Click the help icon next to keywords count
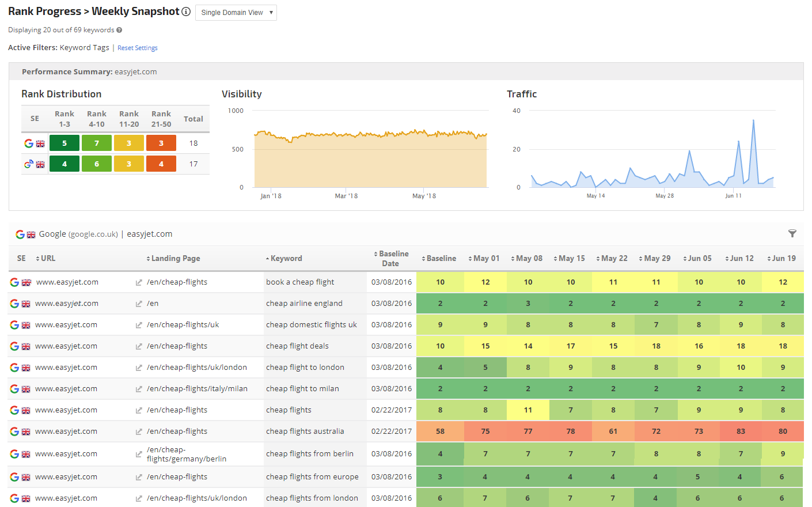This screenshot has height=507, width=812. (x=119, y=30)
